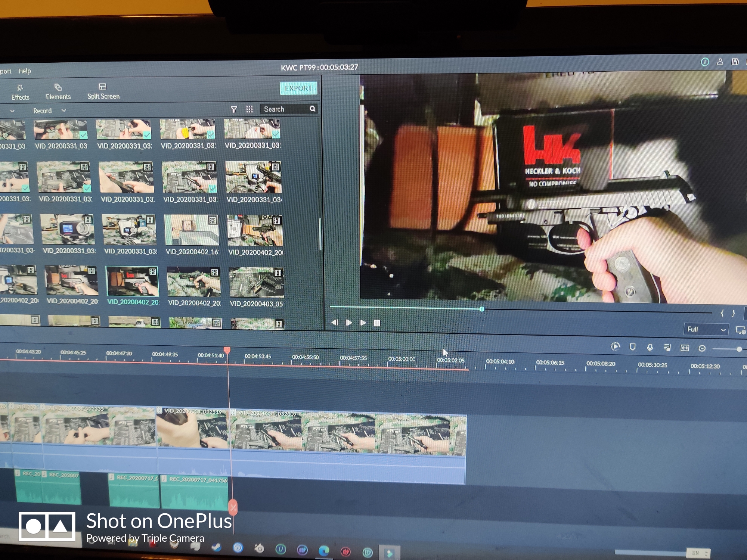This screenshot has width=747, height=560.
Task: Click the media library scrollbar
Action: click(x=320, y=234)
